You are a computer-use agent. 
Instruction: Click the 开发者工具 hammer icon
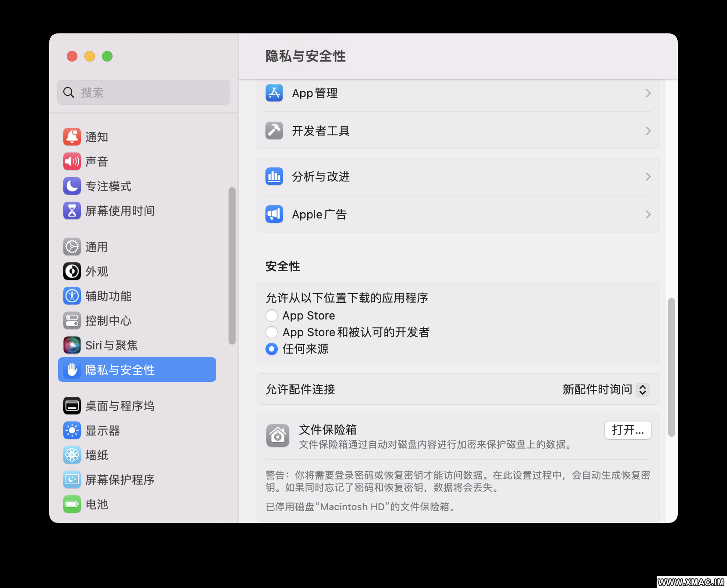click(274, 131)
